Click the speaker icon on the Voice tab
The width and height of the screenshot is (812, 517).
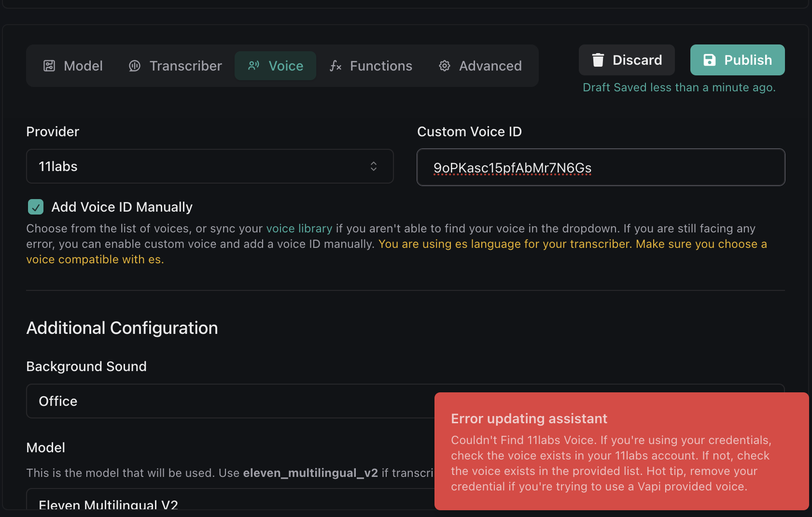point(253,66)
